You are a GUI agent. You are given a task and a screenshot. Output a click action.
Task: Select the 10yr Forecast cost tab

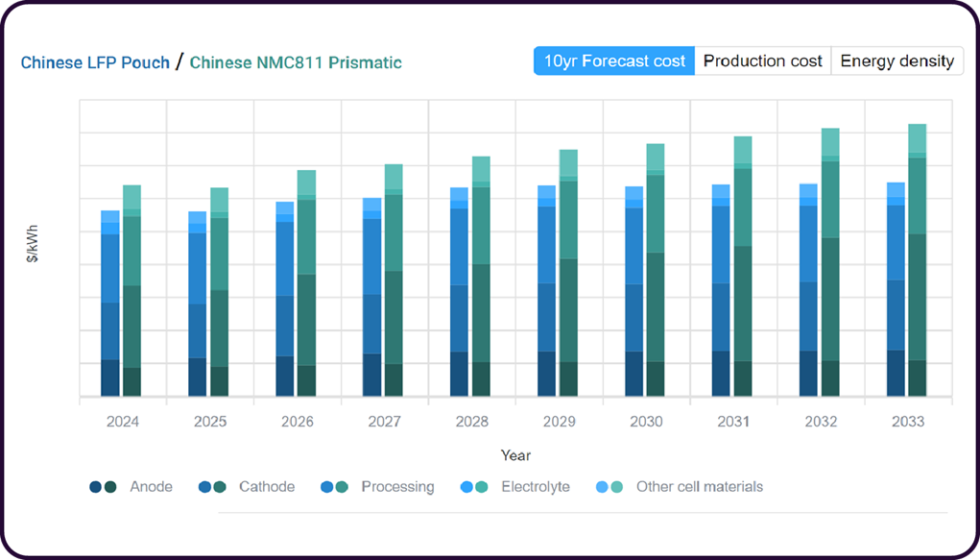tap(614, 61)
